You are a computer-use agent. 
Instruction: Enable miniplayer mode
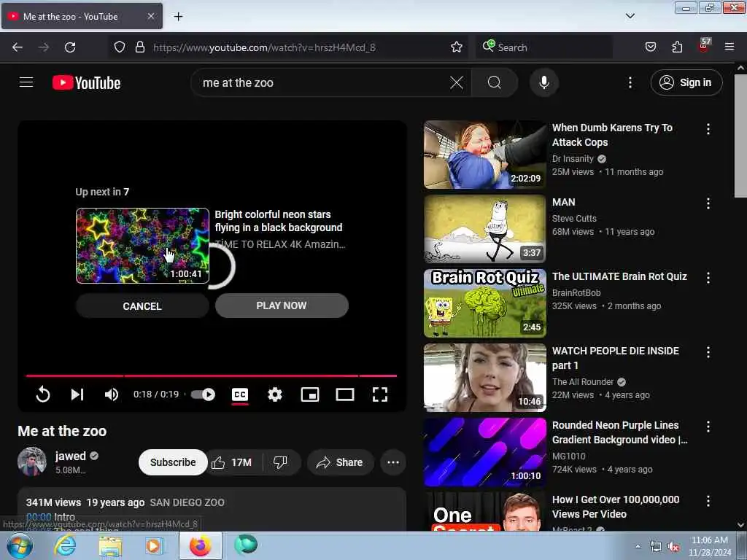[309, 394]
